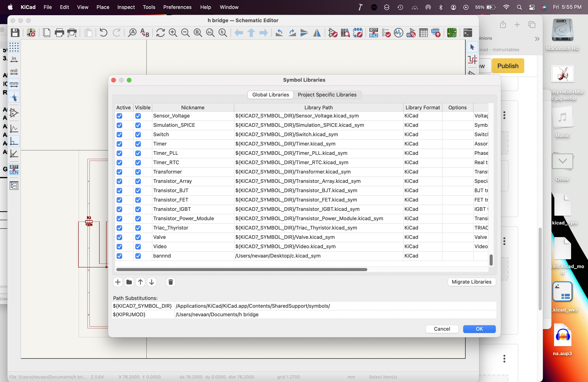Click the OK button
This screenshot has height=382, width=588.
click(x=479, y=329)
